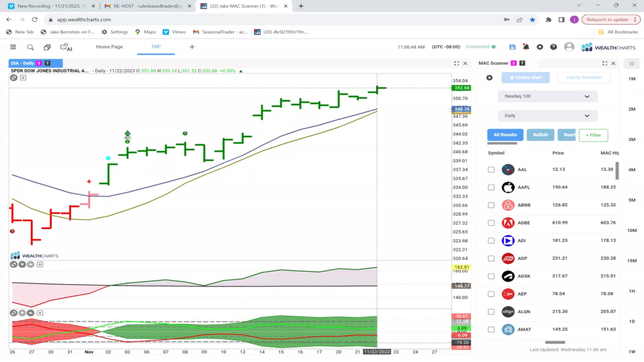Click Relaunch to update button
This screenshot has height=362, width=644.
coord(607,20)
